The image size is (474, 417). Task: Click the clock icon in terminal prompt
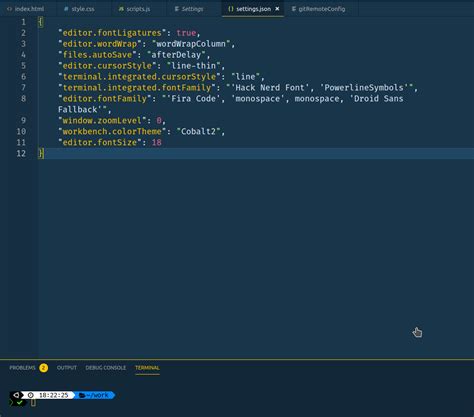click(x=31, y=395)
